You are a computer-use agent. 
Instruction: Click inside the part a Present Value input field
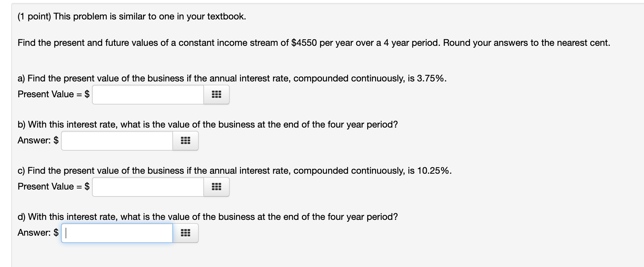(147, 95)
